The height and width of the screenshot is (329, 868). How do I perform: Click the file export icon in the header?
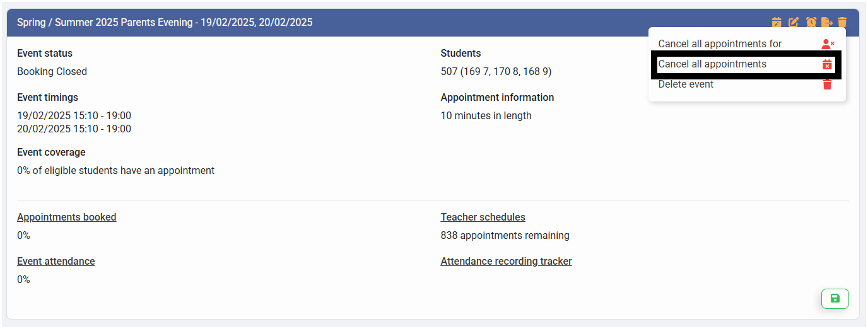tap(827, 22)
